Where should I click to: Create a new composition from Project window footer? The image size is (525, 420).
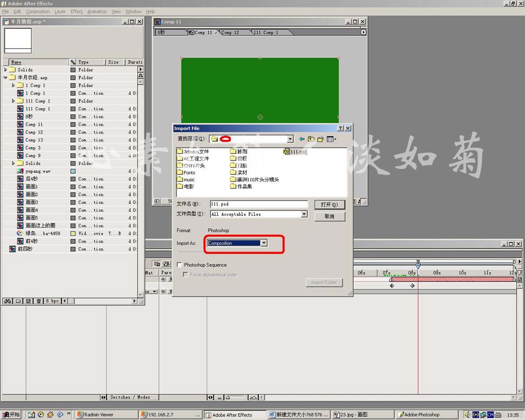click(29, 301)
